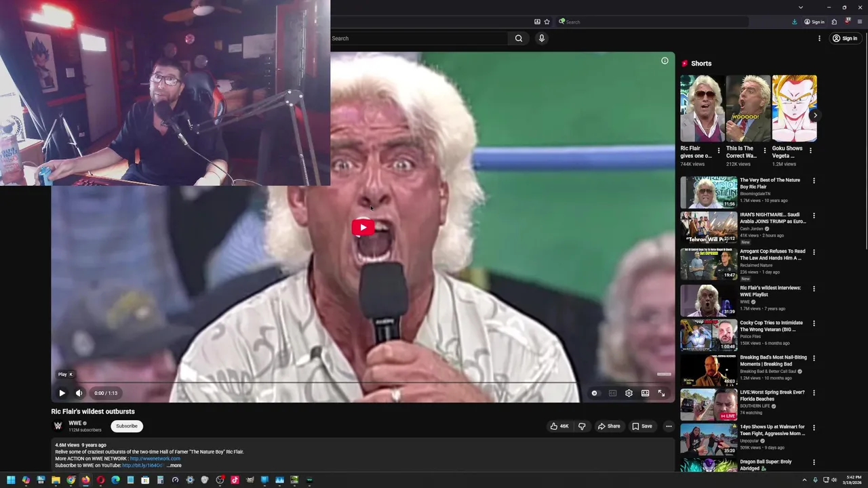Click the video progress bar
This screenshot has width=868, height=488.
coord(363,383)
